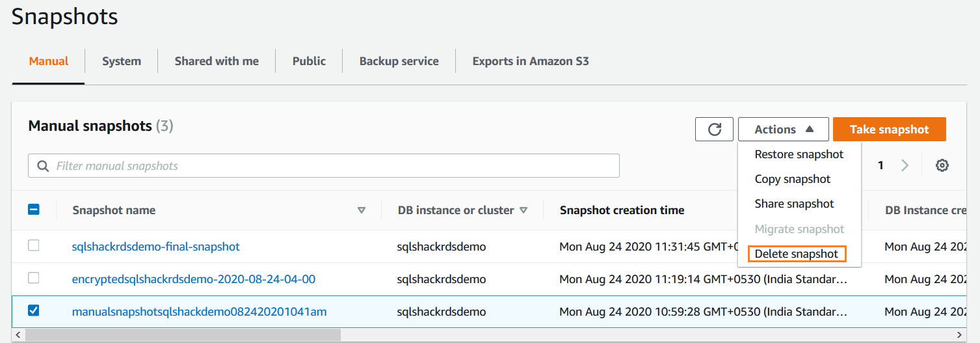Toggle the select-all snapshots header checkbox
Screen dimensions: 980x343
click(x=34, y=210)
